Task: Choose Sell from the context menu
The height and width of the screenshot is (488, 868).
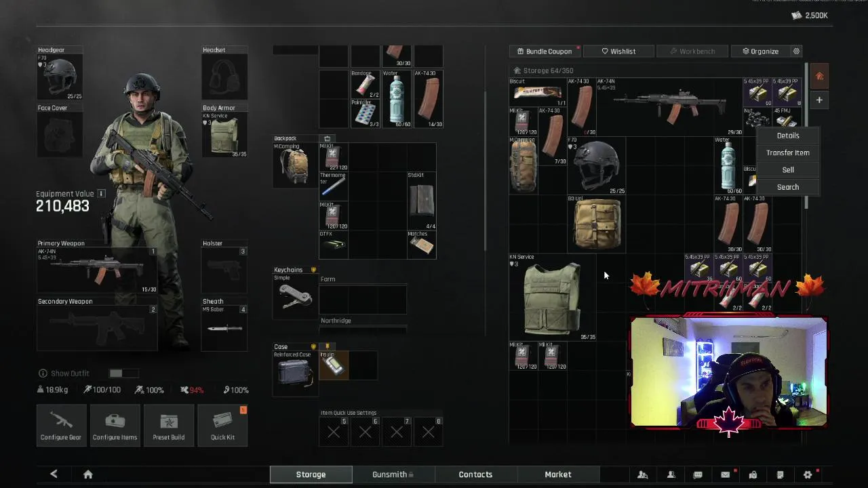Action: click(x=788, y=169)
